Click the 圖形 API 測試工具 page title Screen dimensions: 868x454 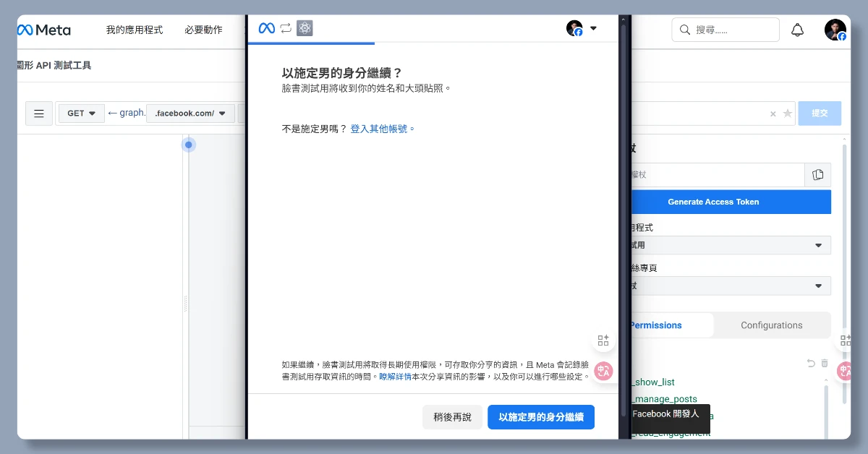(x=54, y=65)
